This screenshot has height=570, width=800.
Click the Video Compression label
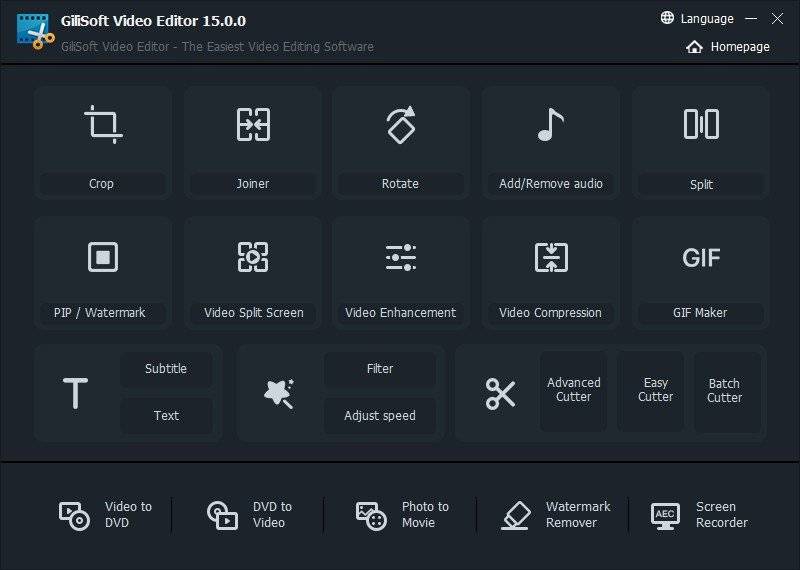pos(550,312)
